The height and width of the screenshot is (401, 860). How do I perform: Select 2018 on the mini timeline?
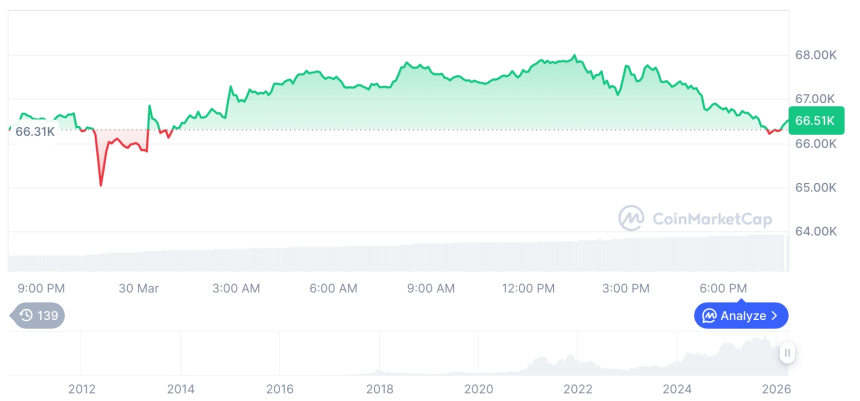coord(379,388)
